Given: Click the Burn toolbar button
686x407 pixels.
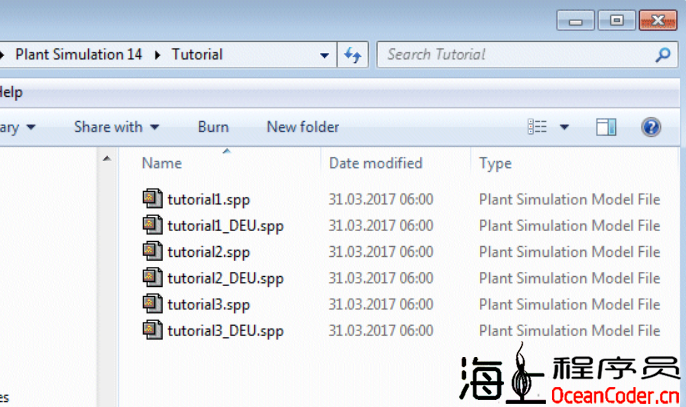Looking at the screenshot, I should [x=213, y=127].
